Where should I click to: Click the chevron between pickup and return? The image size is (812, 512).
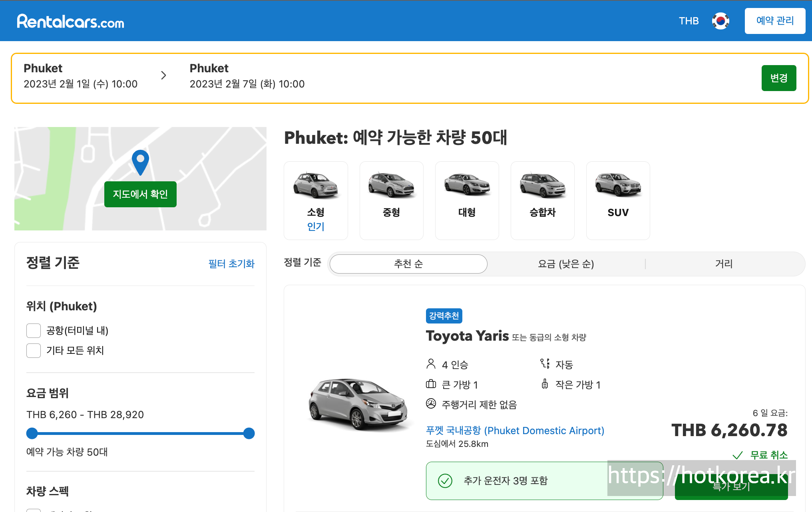(163, 75)
